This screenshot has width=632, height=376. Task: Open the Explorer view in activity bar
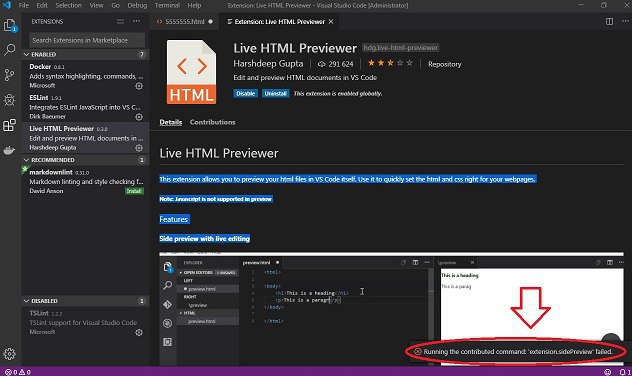pos(9,25)
